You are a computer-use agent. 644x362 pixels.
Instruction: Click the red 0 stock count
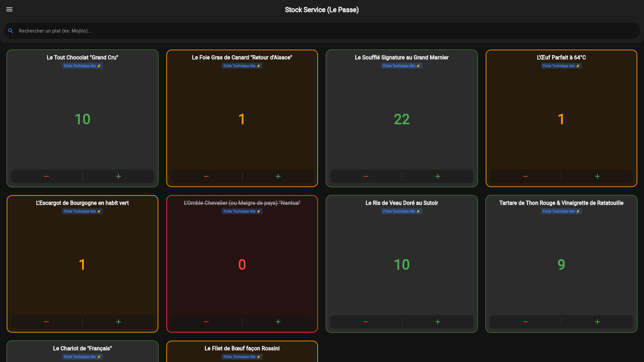(x=242, y=265)
